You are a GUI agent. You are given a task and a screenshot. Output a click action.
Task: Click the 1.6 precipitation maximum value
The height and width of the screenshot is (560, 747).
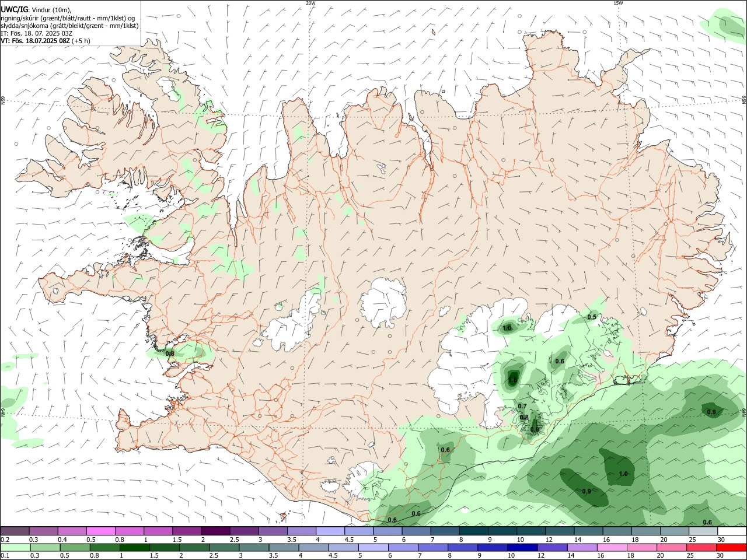pyautogui.click(x=512, y=380)
